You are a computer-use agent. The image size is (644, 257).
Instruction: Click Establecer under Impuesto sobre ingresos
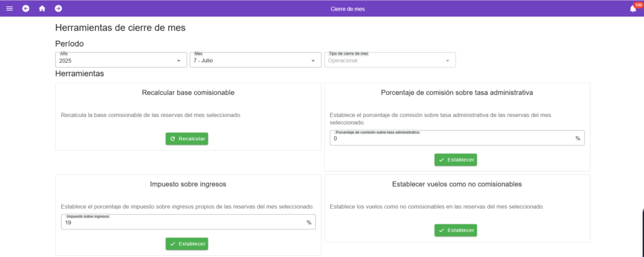(x=187, y=243)
